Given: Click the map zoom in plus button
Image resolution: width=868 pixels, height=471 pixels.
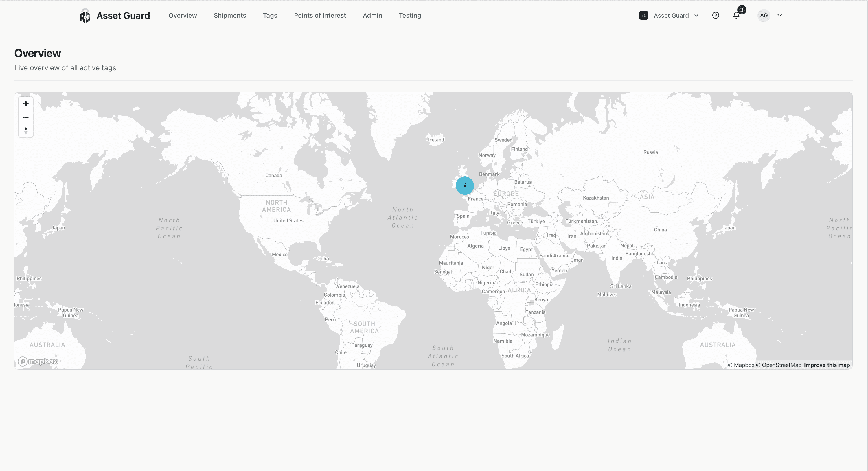Looking at the screenshot, I should coord(26,104).
